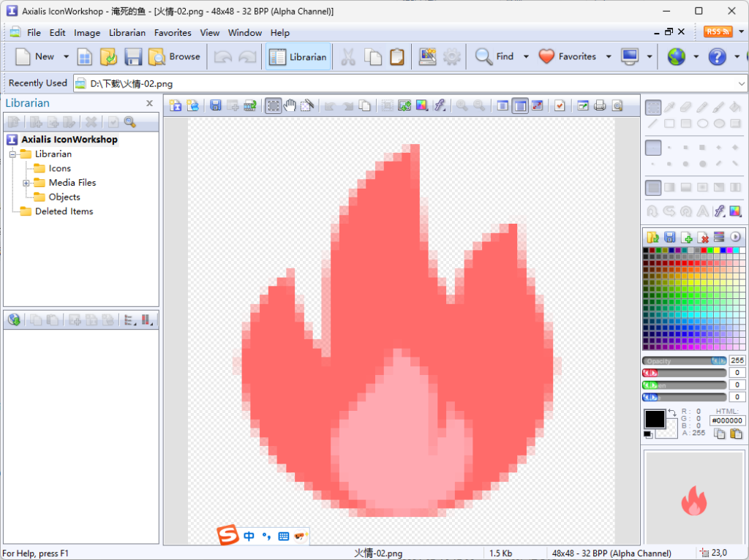
Task: Open the Edit menu
Action: click(x=57, y=32)
